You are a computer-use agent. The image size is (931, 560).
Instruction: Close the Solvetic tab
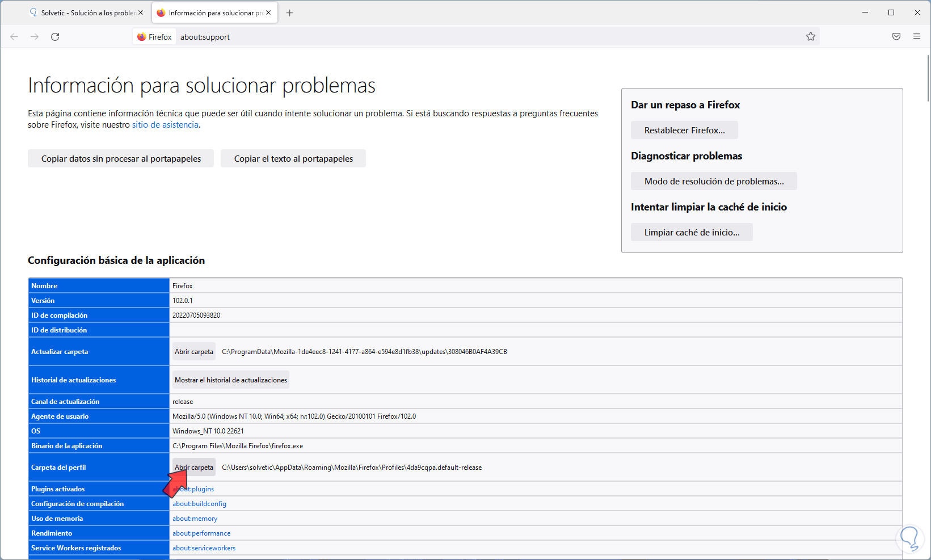141,12
